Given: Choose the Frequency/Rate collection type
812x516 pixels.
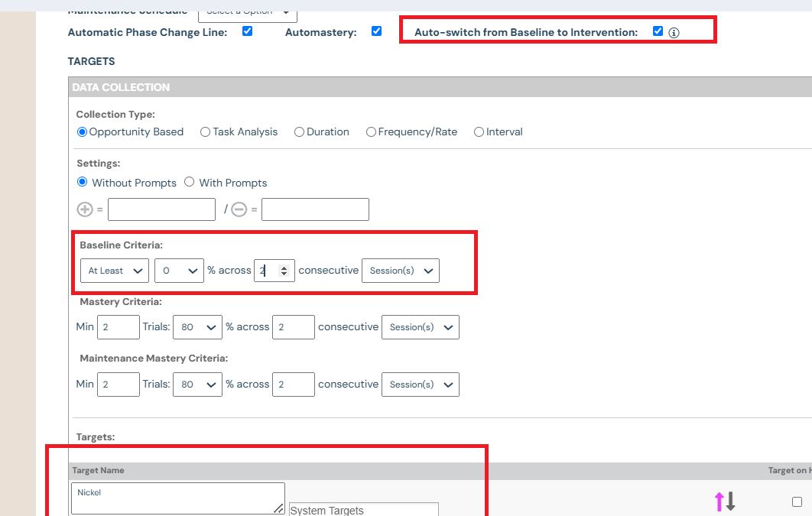Looking at the screenshot, I should point(371,132).
